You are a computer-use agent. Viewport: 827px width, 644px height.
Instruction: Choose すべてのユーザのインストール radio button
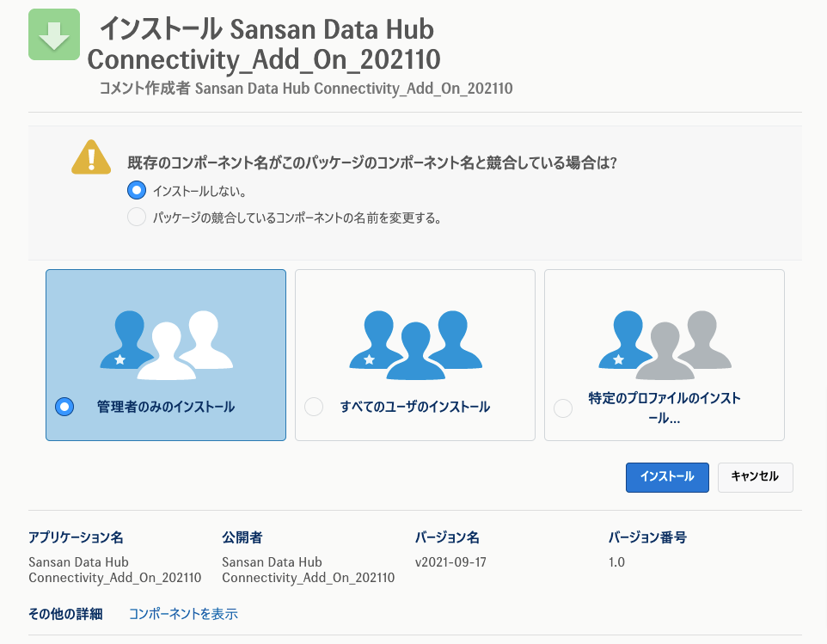[314, 407]
